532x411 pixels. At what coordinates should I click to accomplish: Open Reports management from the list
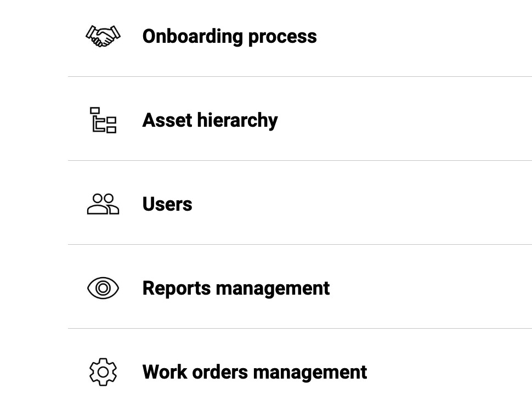pos(236,288)
